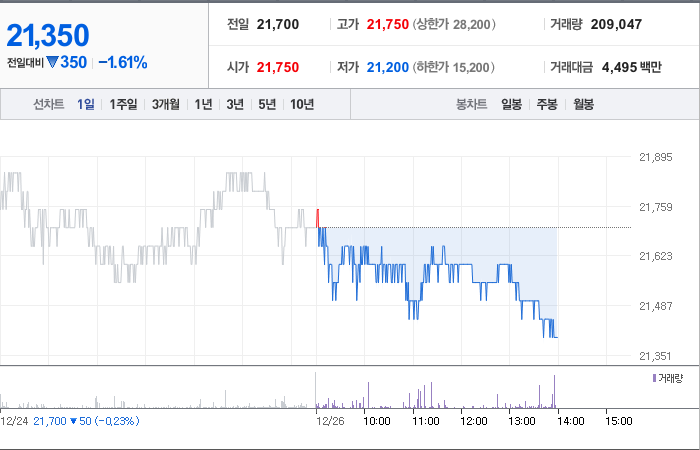Click the 21,759 y-axis label
This screenshot has width=700, height=450.
pos(655,207)
